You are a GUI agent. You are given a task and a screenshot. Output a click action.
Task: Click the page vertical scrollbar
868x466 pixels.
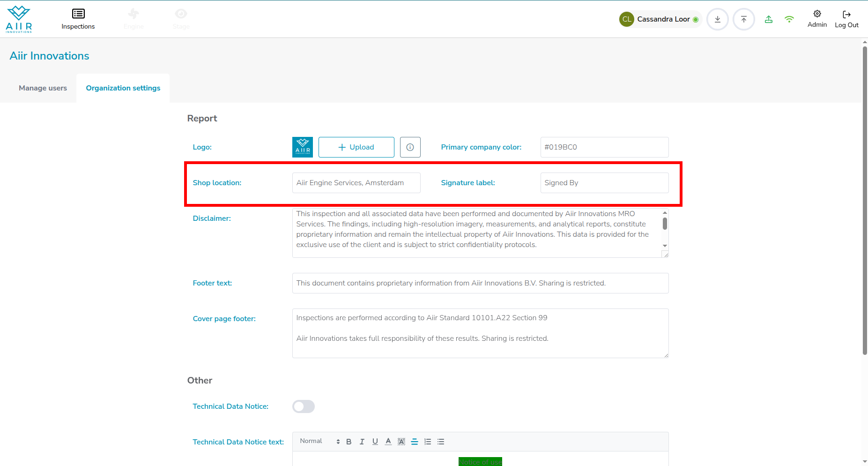865,201
